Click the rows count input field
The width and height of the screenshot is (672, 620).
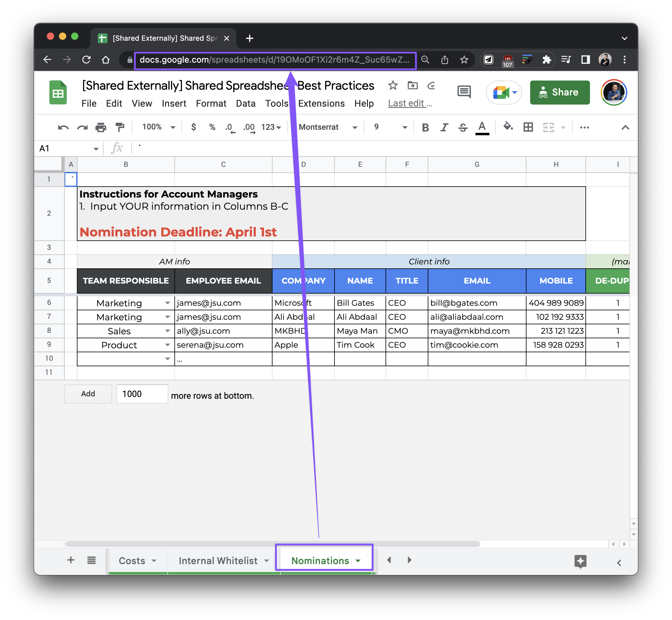(x=142, y=394)
